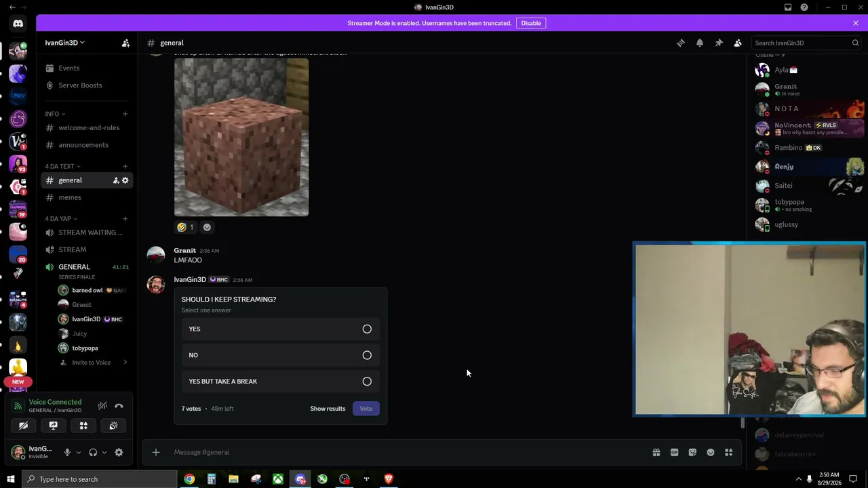
Task: Switch to the memes channel
Action: [87, 197]
